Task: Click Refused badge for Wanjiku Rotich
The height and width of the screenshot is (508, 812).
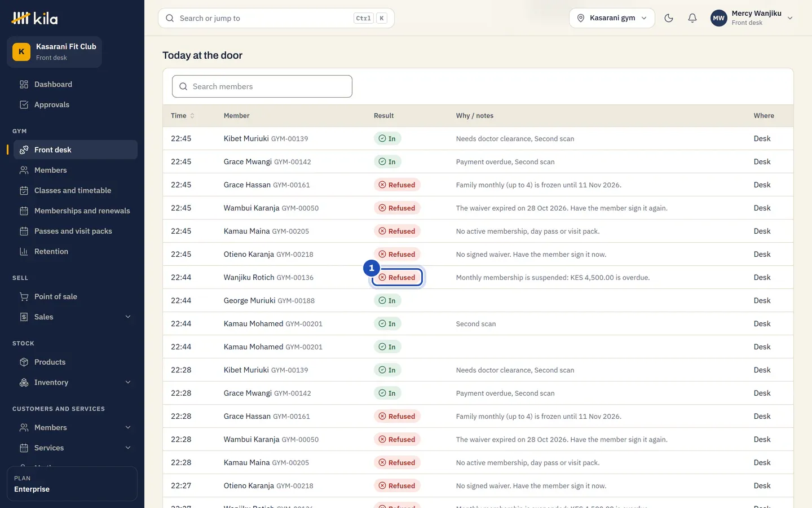Action: click(397, 277)
